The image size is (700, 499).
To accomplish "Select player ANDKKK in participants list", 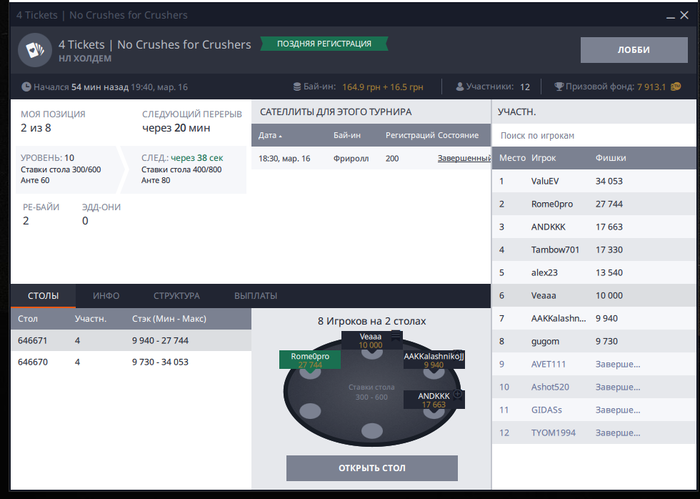I will click(x=594, y=227).
